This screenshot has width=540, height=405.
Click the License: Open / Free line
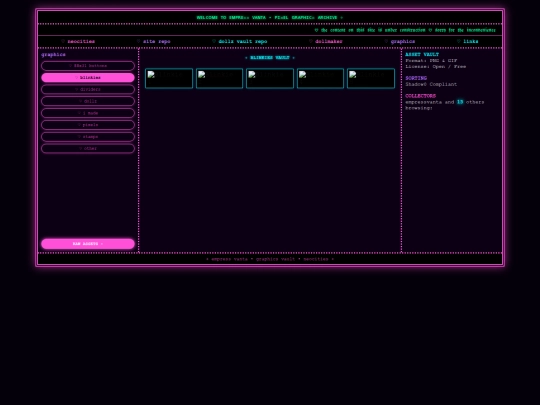[436, 66]
